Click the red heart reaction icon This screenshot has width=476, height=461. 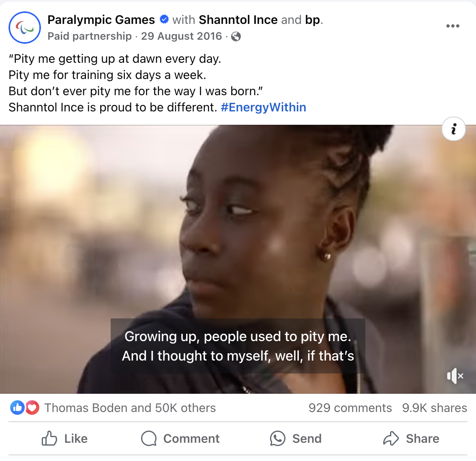tap(32, 408)
